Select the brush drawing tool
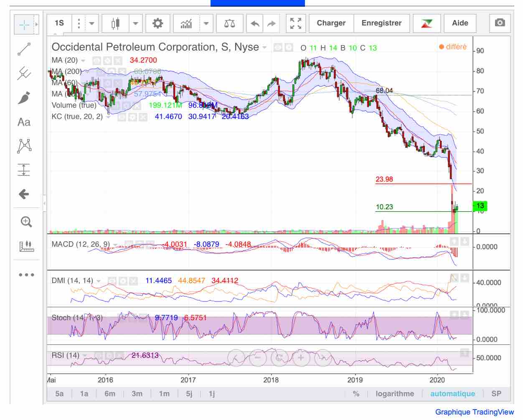 point(24,98)
